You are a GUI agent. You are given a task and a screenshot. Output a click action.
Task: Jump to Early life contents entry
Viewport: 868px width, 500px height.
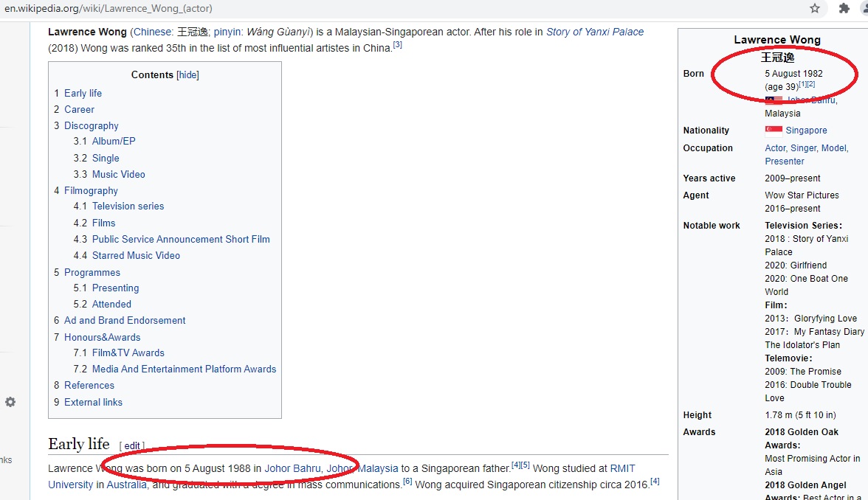point(83,93)
